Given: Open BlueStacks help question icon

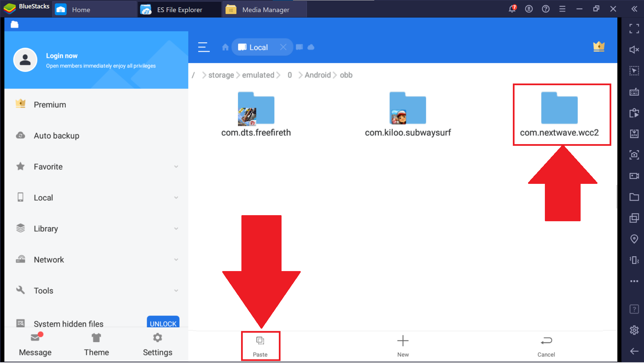Looking at the screenshot, I should coord(546,9).
